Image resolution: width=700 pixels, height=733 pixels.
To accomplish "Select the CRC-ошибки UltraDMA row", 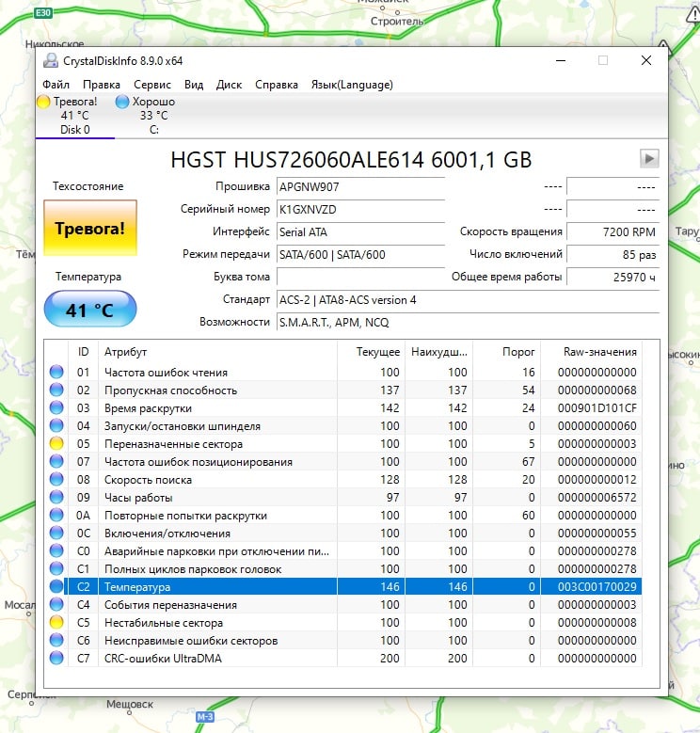I will (x=343, y=659).
